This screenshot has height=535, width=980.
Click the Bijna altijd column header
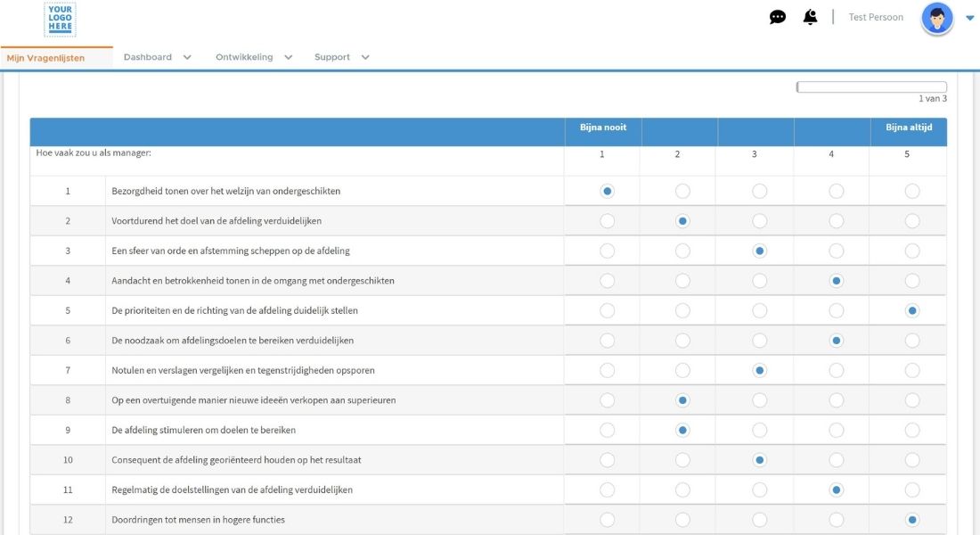[x=908, y=128]
